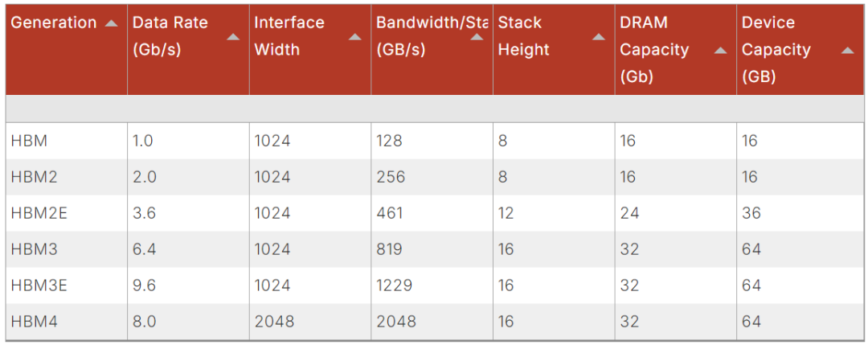The image size is (868, 345).
Task: Select the HBM4 row label
Action: (34, 322)
